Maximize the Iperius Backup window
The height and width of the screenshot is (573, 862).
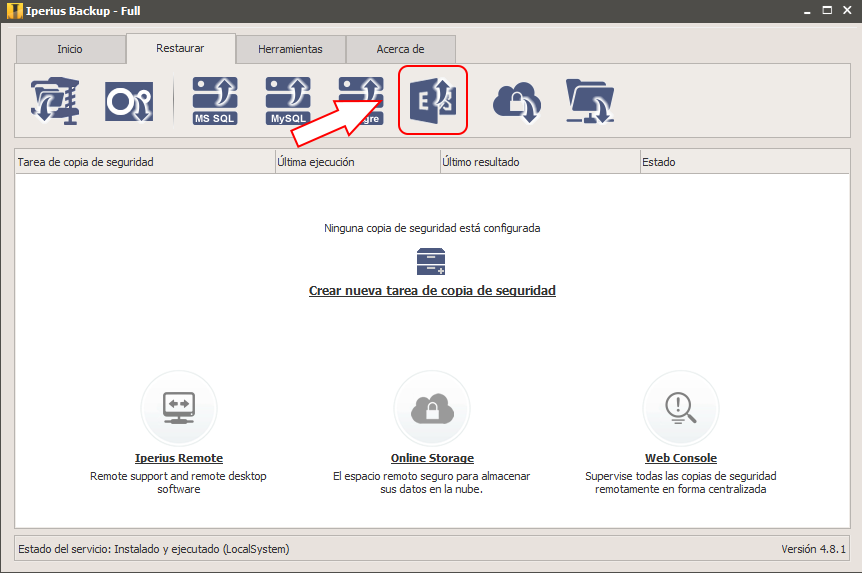coord(827,10)
